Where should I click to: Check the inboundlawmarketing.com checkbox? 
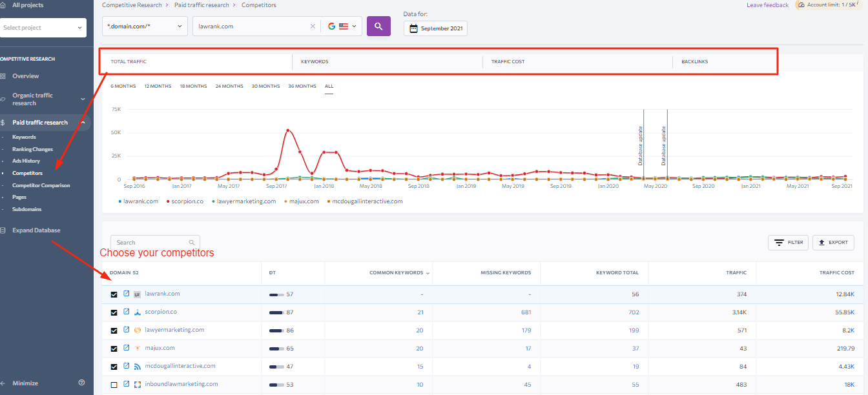click(x=114, y=385)
